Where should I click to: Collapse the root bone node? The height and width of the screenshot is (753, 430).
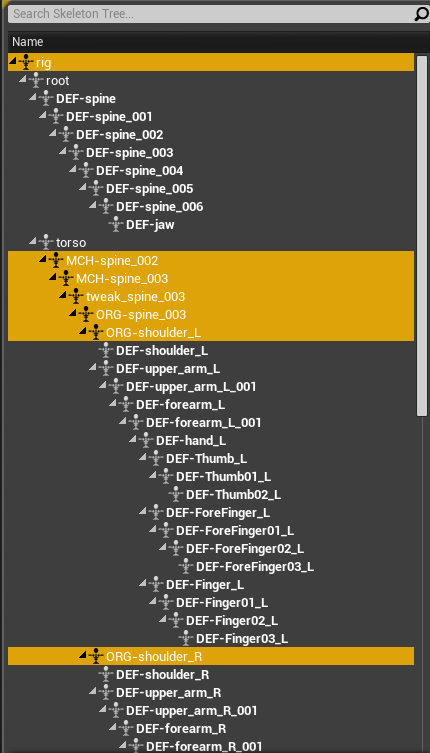tap(23, 79)
